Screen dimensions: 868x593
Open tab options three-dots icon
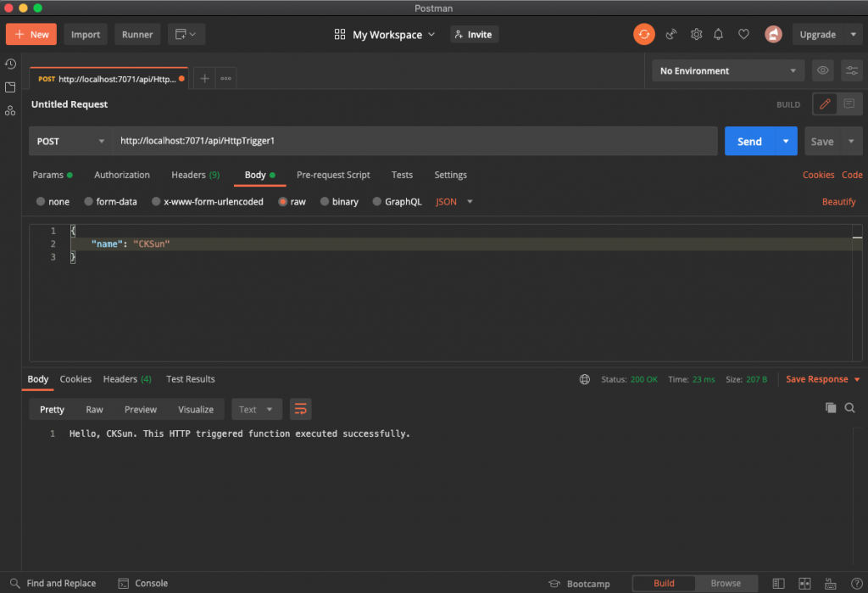point(225,79)
